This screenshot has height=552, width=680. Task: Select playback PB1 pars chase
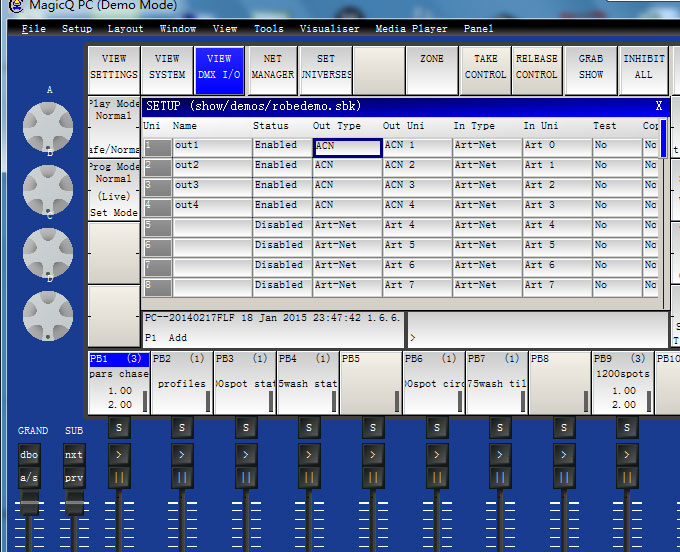(x=119, y=382)
